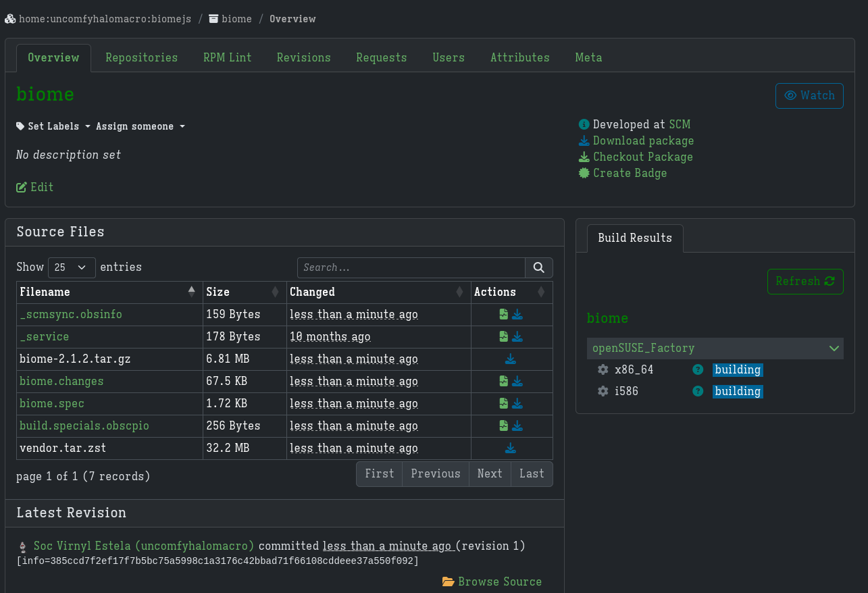868x593 pixels.
Task: Click the First pagination button
Action: pos(380,473)
